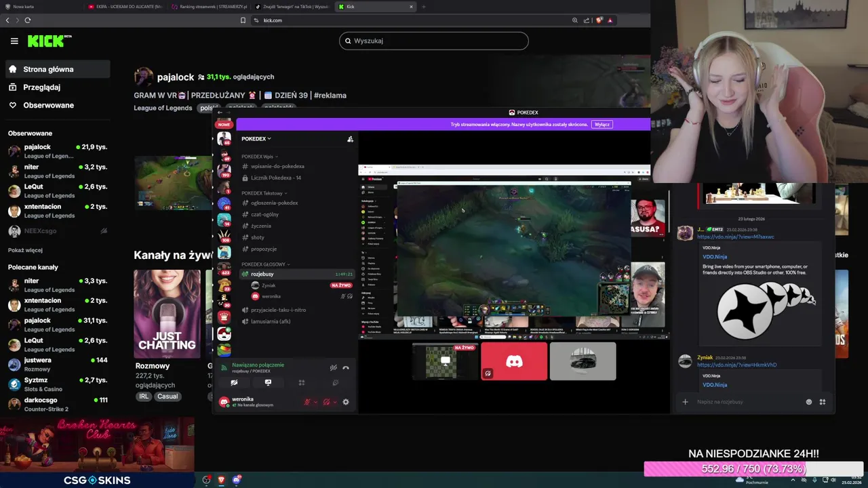Go back in the browser
Screen dimensions: 868x488
(x=7, y=20)
